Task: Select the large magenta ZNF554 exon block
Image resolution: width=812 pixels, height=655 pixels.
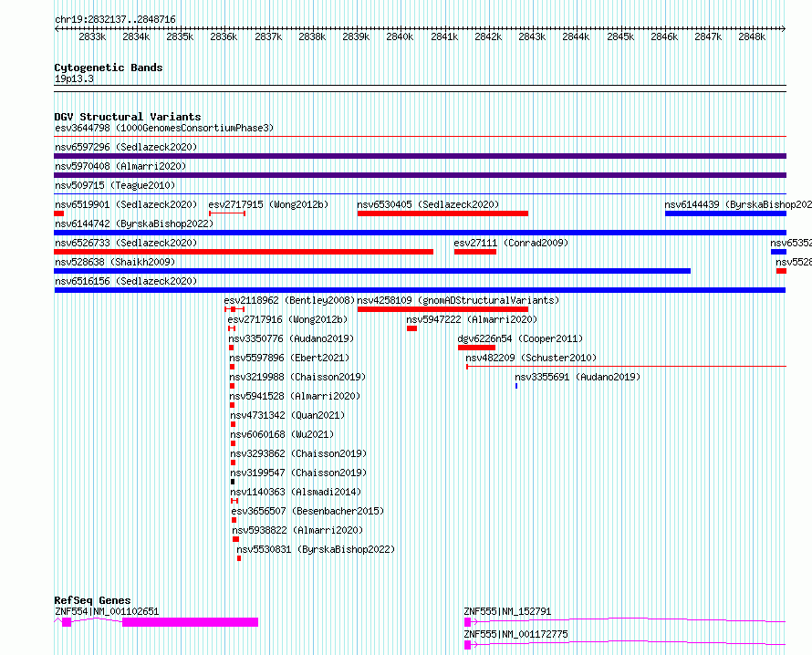Action: [190, 622]
